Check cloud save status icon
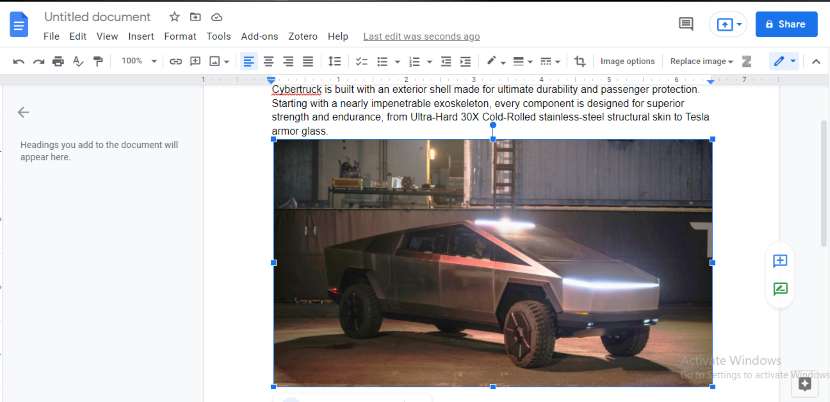This screenshot has width=830, height=402. tap(216, 17)
